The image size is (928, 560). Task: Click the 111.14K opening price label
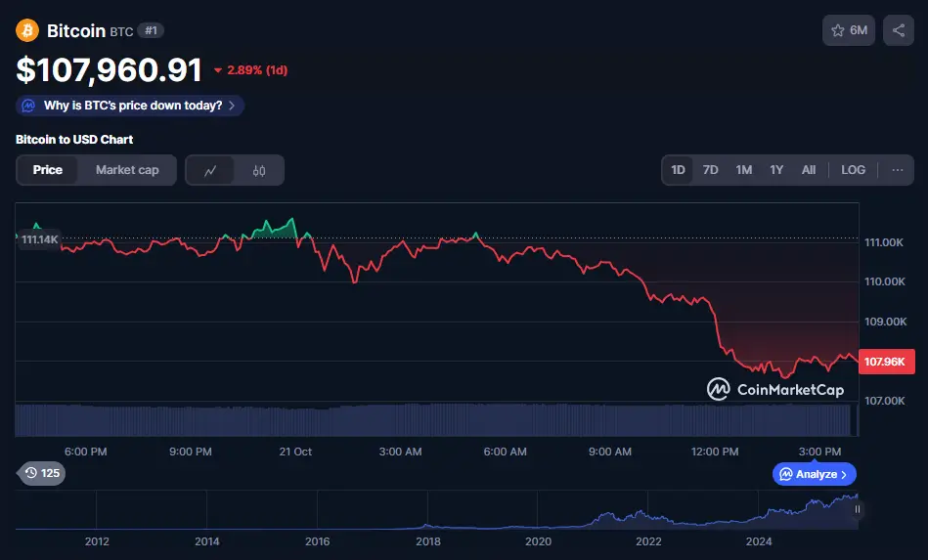pos(39,239)
